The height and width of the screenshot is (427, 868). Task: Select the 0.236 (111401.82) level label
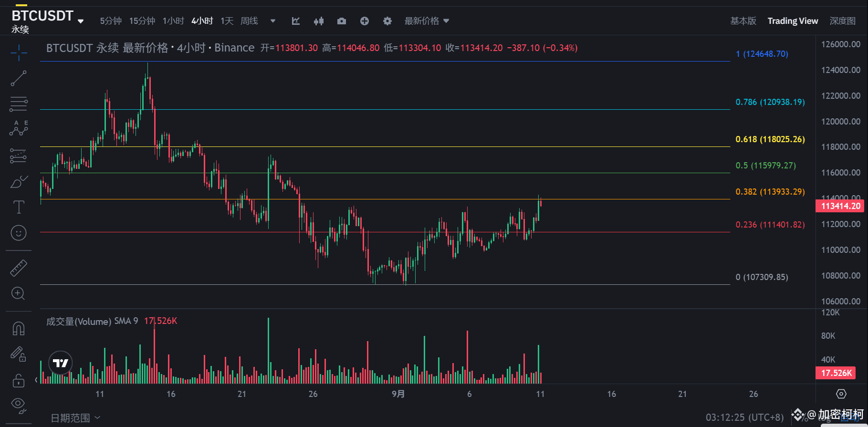[770, 225]
